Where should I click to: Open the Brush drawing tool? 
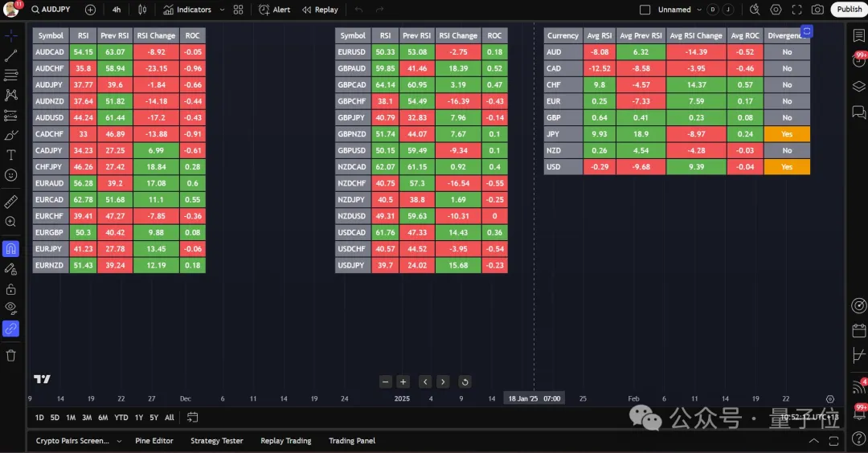coord(11,135)
